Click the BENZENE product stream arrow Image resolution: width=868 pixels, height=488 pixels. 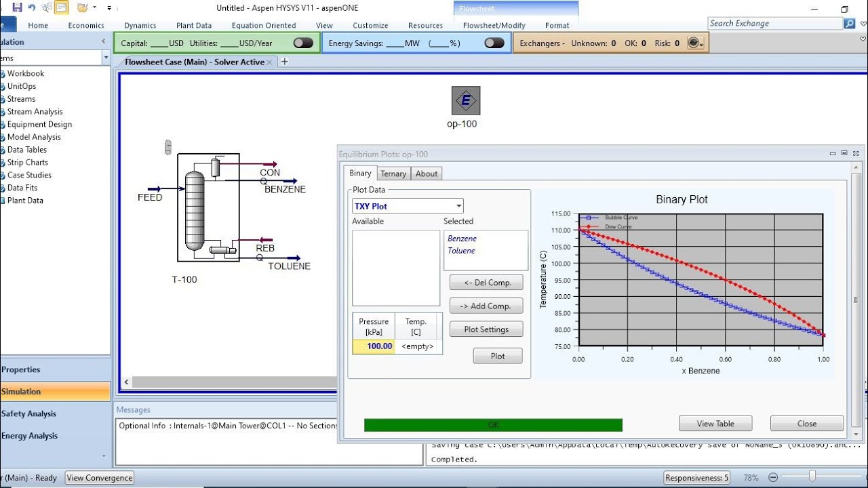pyautogui.click(x=289, y=181)
